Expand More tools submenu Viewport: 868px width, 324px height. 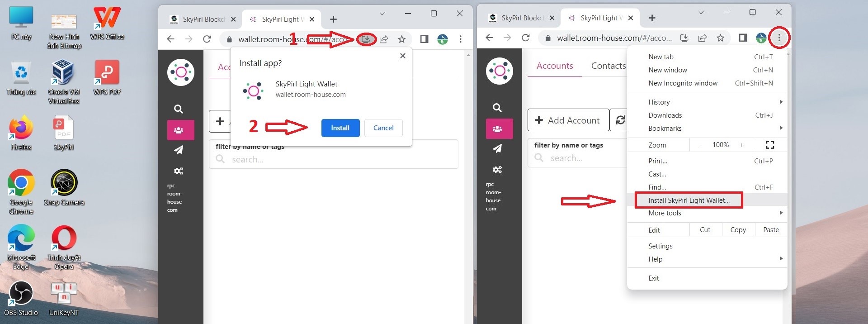point(707,213)
